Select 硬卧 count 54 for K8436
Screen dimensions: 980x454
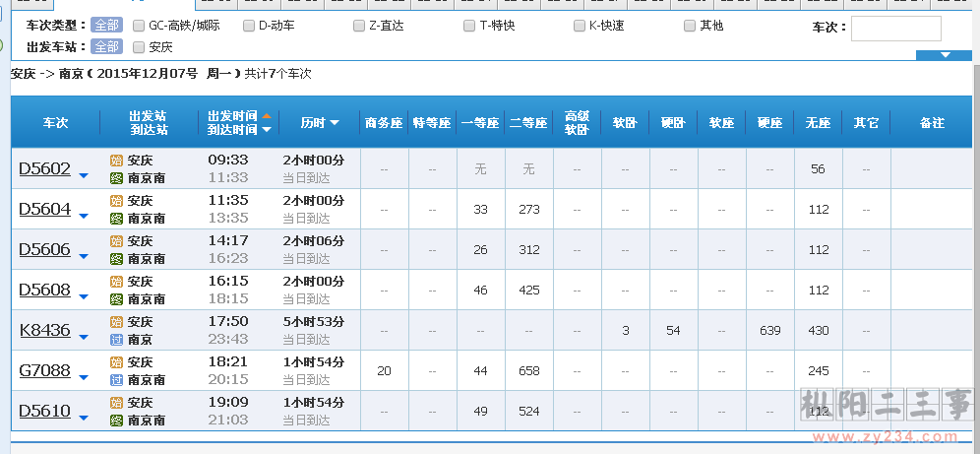coord(673,330)
